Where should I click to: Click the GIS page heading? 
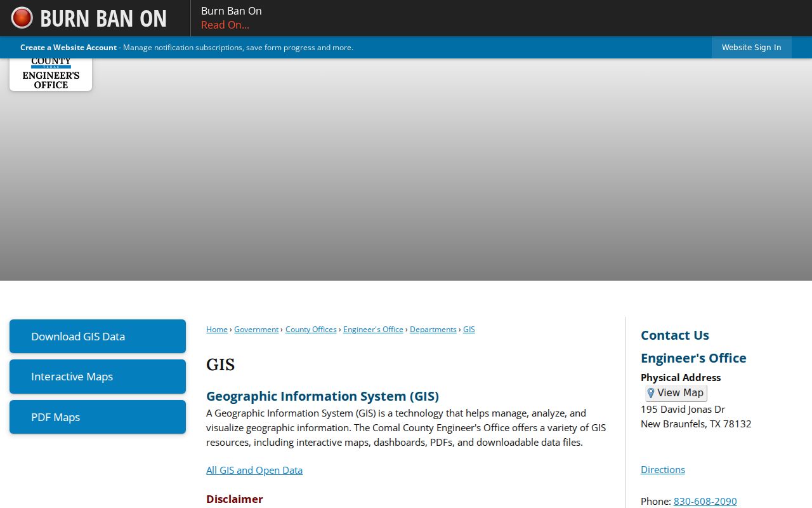click(221, 364)
